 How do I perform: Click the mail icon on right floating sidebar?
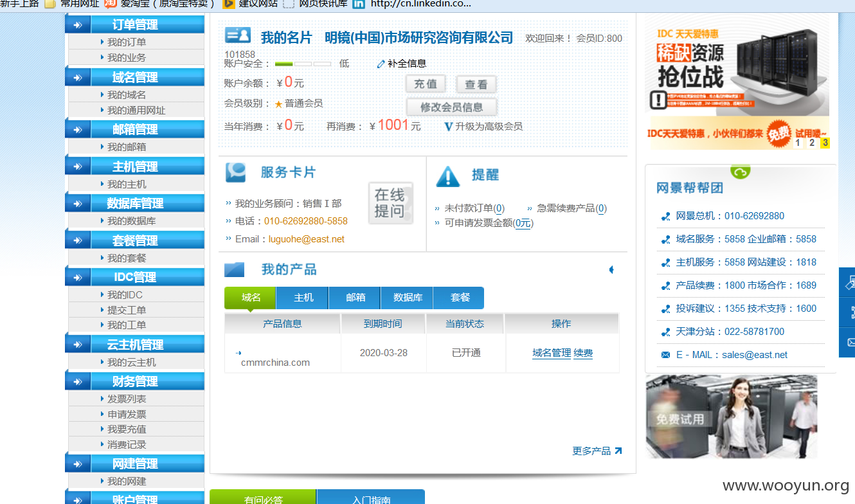[x=849, y=342]
